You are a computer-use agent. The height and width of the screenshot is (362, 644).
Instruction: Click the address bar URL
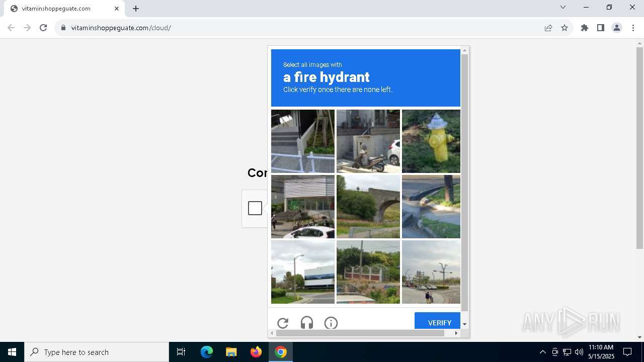121,28
